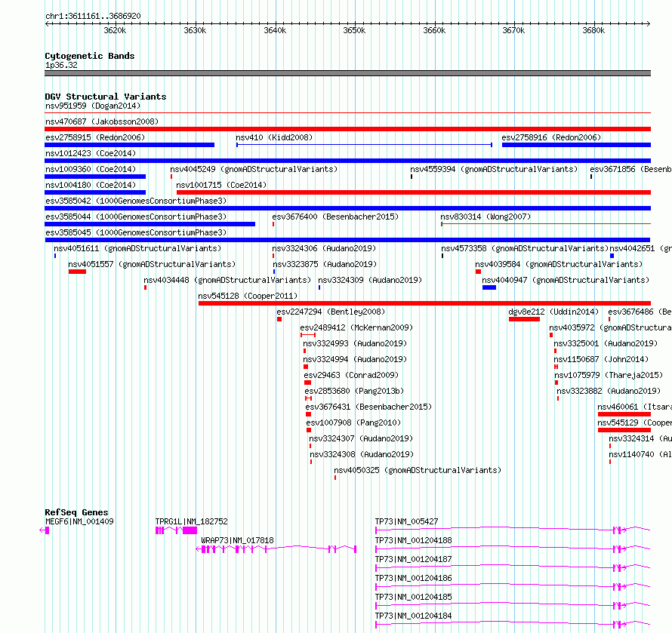Select the nsv470687 (Jakobsson2008) red variant bar
The height and width of the screenshot is (633, 672).
347,129
